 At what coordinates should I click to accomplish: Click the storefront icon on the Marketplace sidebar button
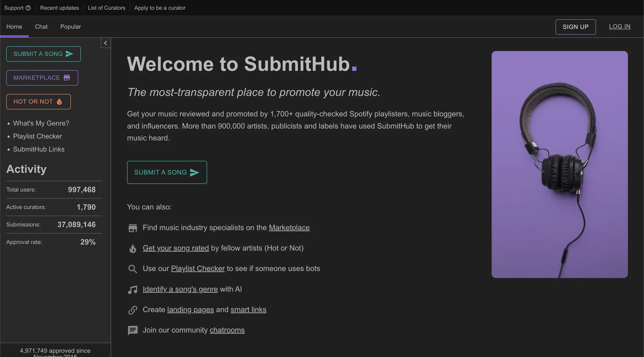coord(66,78)
